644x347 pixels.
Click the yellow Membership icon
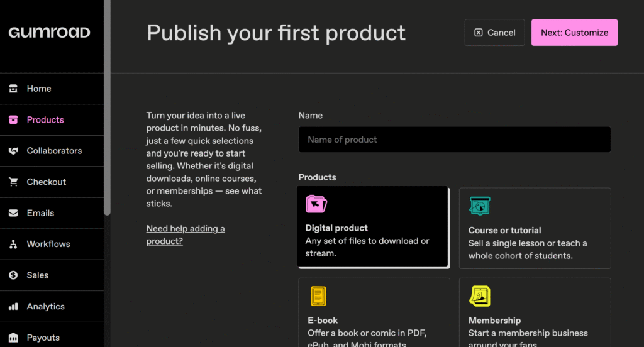pyautogui.click(x=480, y=296)
